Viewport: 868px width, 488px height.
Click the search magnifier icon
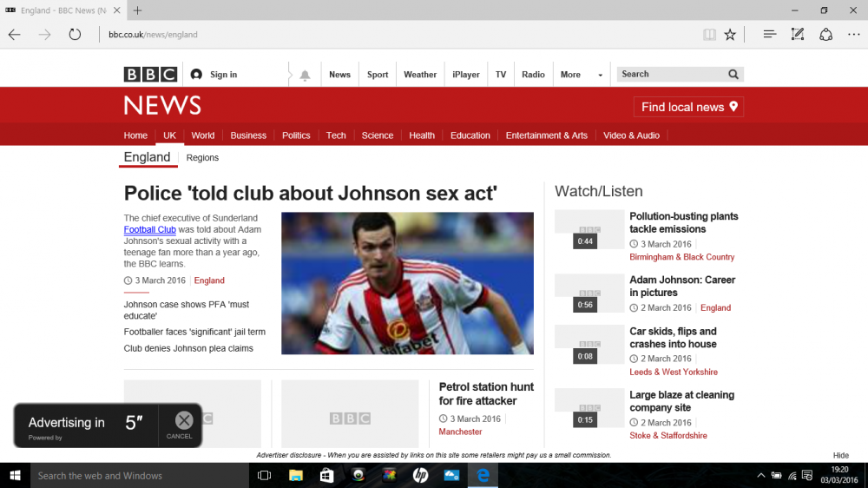[733, 74]
